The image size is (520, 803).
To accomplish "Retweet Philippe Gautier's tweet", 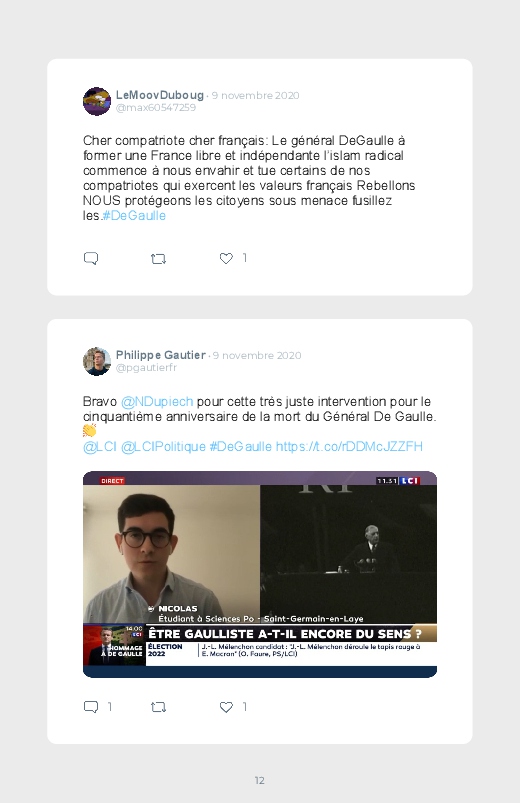I will (x=158, y=707).
